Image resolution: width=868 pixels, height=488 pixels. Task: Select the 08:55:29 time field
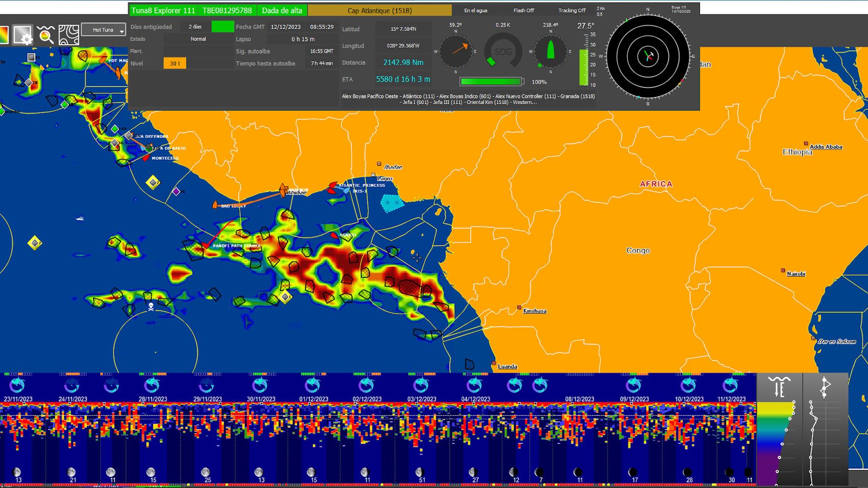point(322,27)
